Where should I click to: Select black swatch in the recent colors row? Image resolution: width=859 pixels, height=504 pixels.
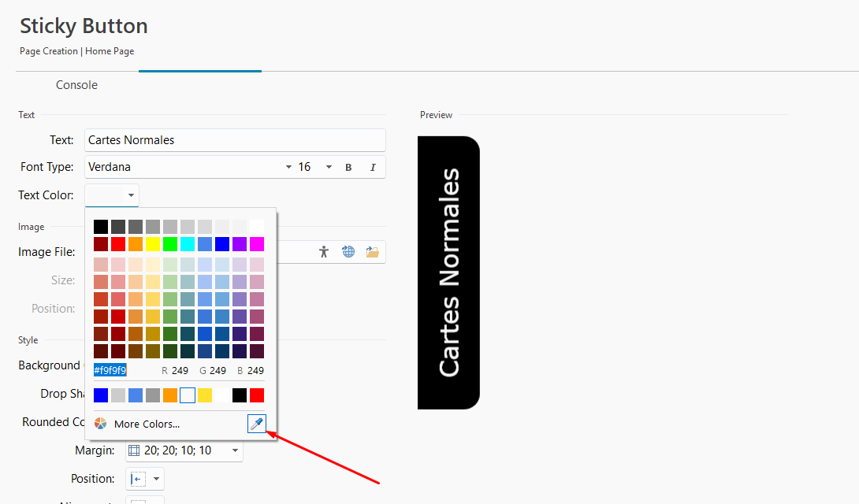240,395
